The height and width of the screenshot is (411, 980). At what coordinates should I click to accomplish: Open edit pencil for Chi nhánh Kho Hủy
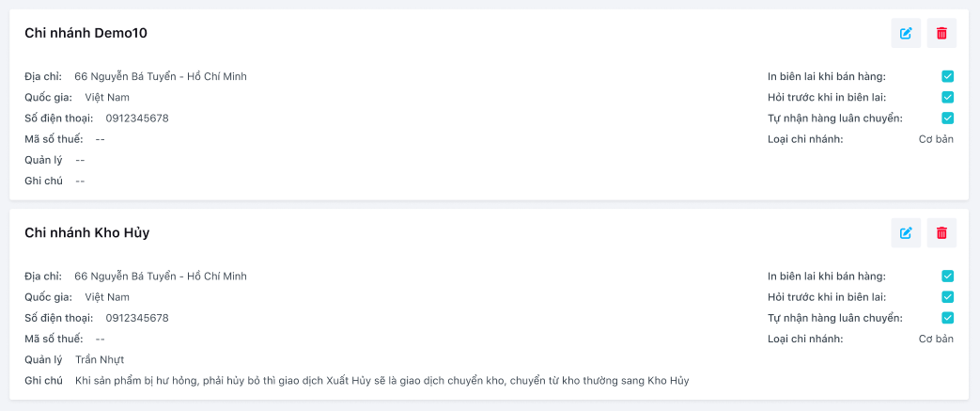pos(906,233)
